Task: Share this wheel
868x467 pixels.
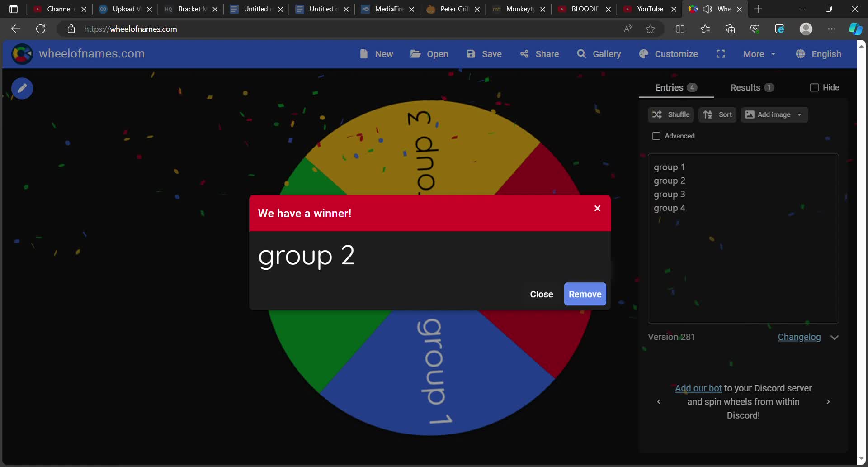Action: 540,54
